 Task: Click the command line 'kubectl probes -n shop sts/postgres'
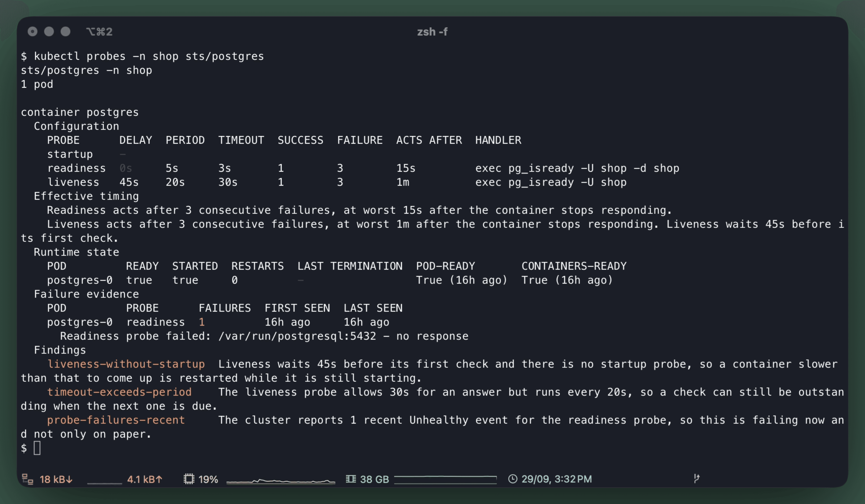(149, 56)
